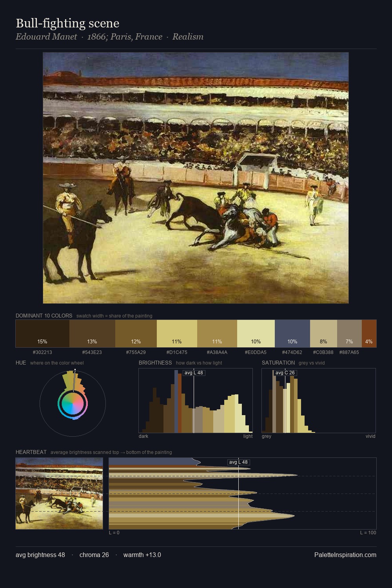Click the #302213 color swatch showing 15%
The image size is (392, 588).
click(42, 334)
